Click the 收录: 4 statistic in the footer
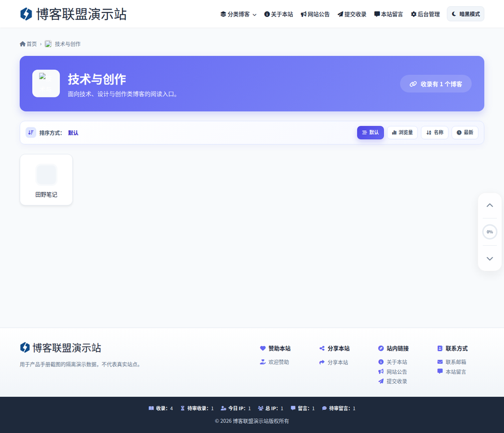This screenshot has height=433, width=504. (x=161, y=408)
